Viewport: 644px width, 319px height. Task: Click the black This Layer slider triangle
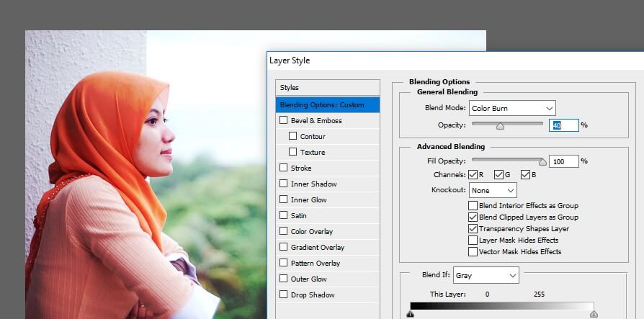[x=411, y=314]
